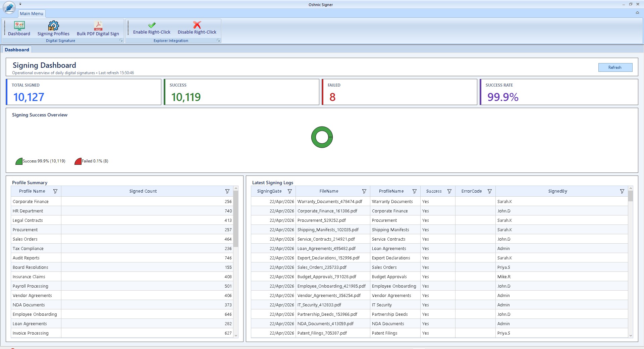
Task: Select the Main Menu ribbon tab
Action: coord(32,13)
